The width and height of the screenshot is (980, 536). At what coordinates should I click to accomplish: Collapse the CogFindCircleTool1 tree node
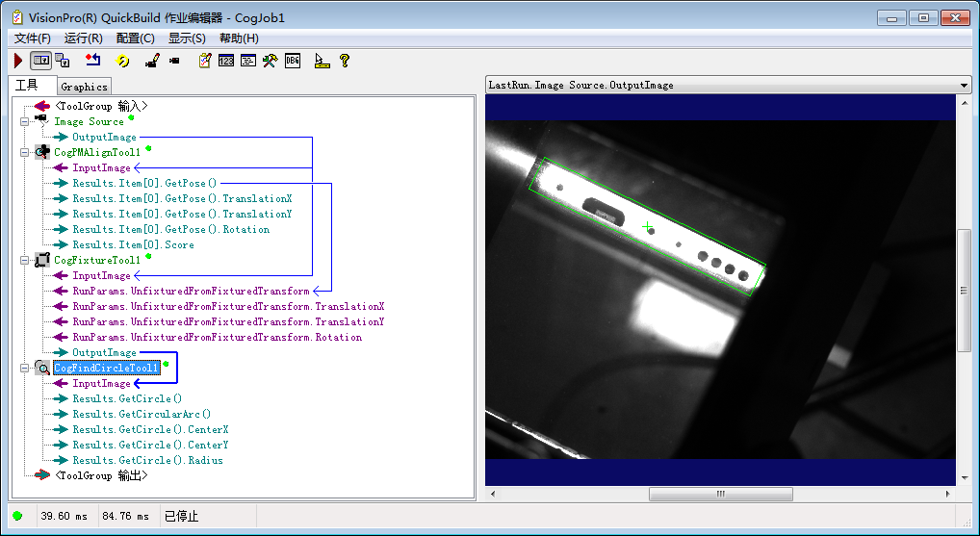(x=23, y=368)
